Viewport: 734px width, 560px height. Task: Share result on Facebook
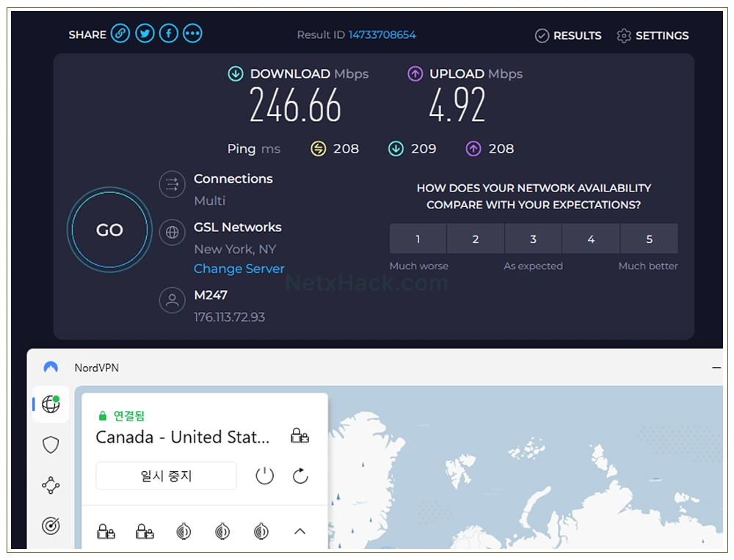click(169, 34)
